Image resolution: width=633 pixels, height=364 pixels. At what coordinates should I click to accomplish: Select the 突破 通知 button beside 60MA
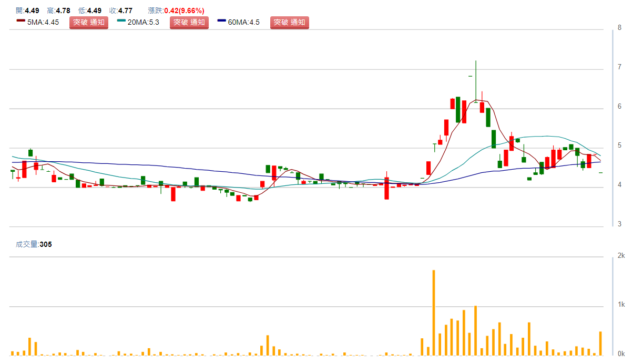click(289, 22)
